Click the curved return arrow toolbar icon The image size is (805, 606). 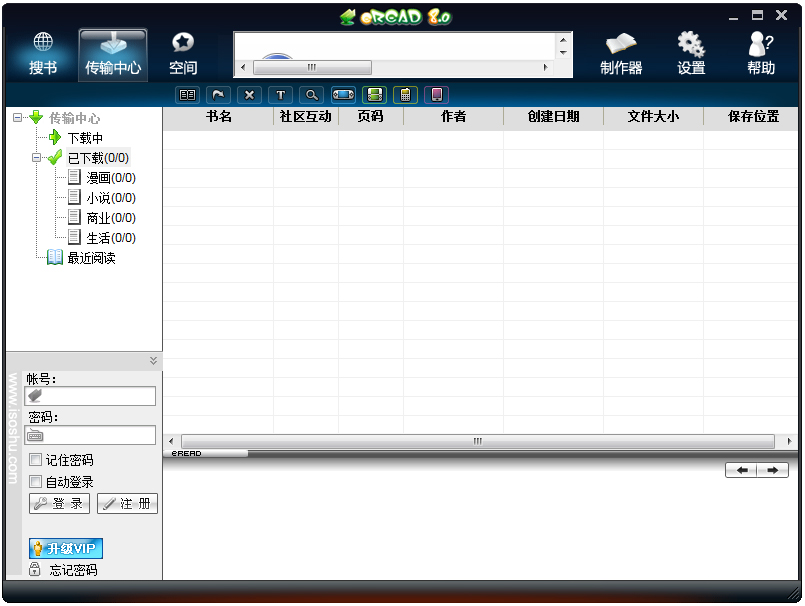coord(218,95)
